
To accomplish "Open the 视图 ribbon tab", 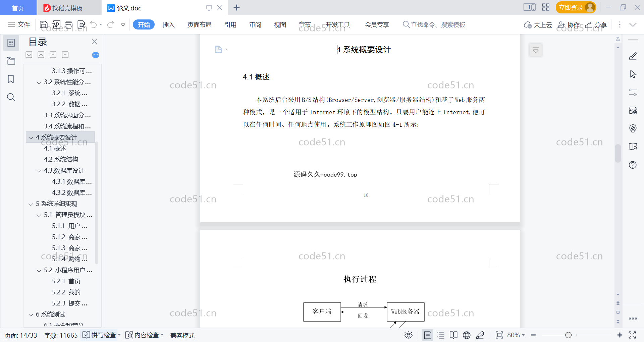I will 280,24.
